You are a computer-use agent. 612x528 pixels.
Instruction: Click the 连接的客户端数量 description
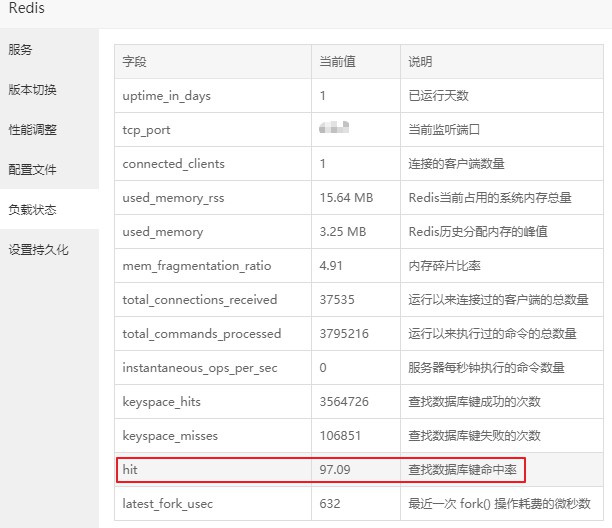tap(456, 164)
